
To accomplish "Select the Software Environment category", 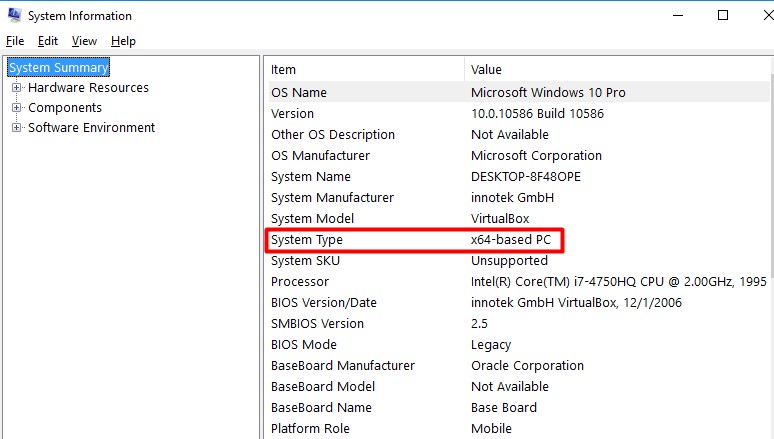I will point(91,128).
